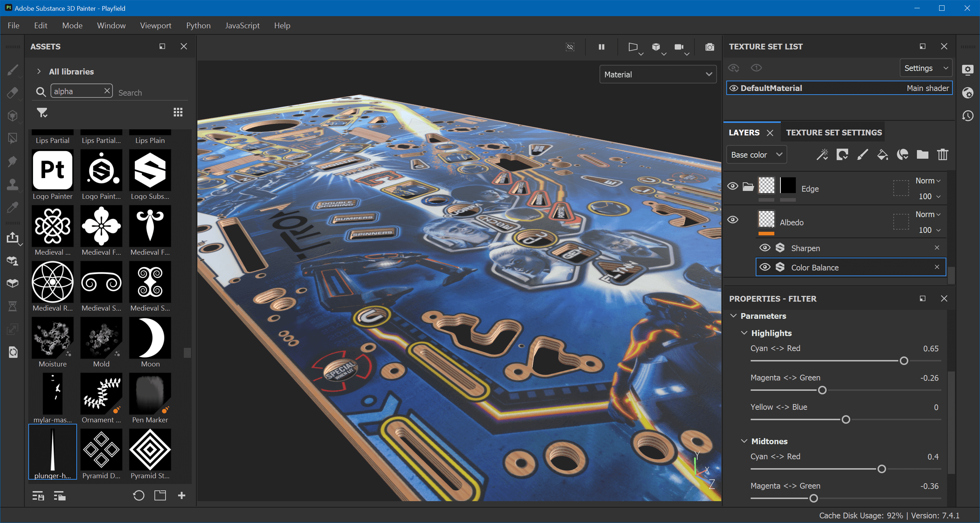Open Display settings on right sidebar
The height and width of the screenshot is (523, 980).
968,69
